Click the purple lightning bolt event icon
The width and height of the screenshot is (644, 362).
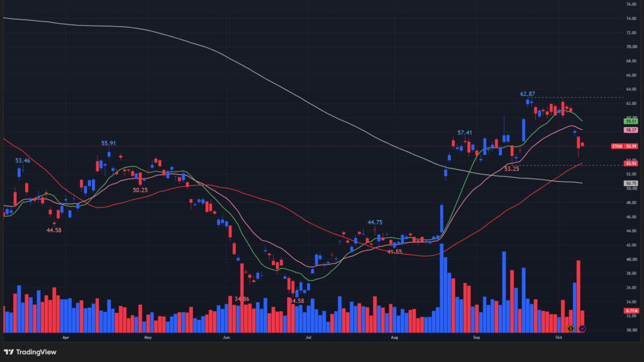click(x=582, y=328)
